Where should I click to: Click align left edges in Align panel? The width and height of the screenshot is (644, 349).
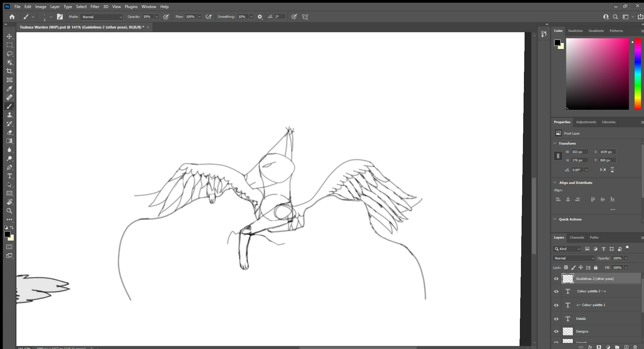click(558, 199)
